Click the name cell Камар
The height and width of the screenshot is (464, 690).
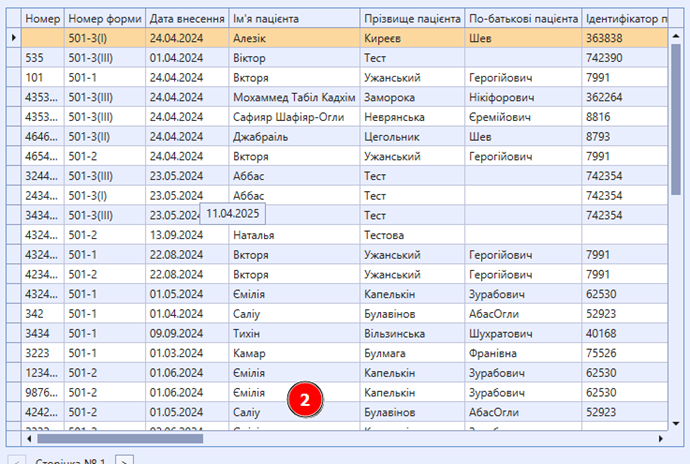click(294, 353)
